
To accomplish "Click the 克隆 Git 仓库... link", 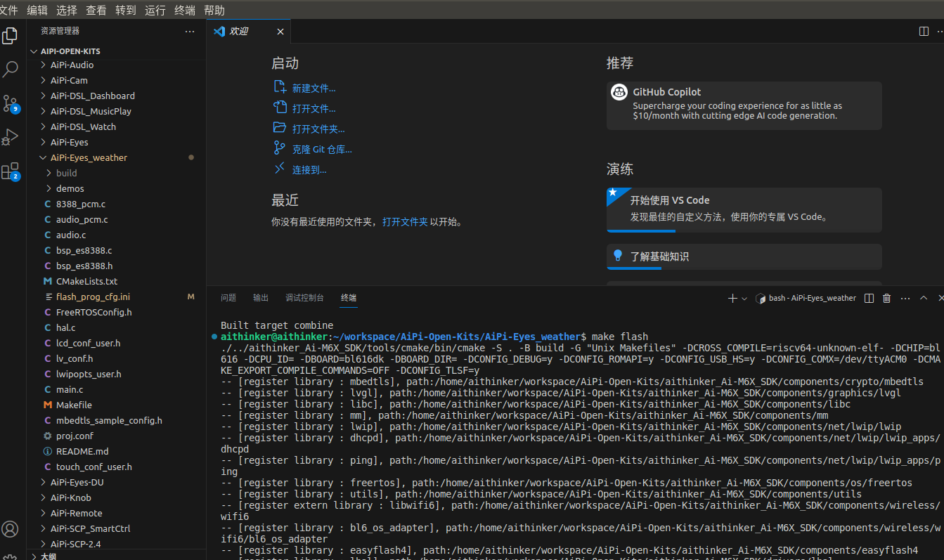I will (x=322, y=150).
